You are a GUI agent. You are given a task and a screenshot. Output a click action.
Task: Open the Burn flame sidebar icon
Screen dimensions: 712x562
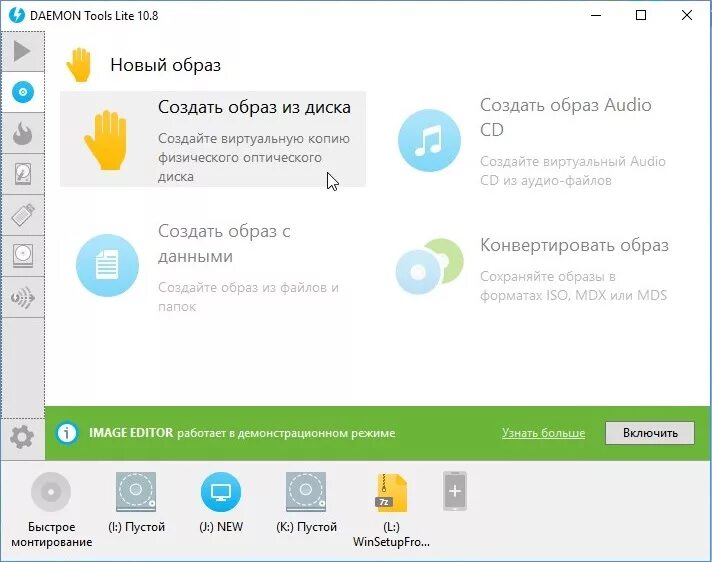click(x=22, y=133)
